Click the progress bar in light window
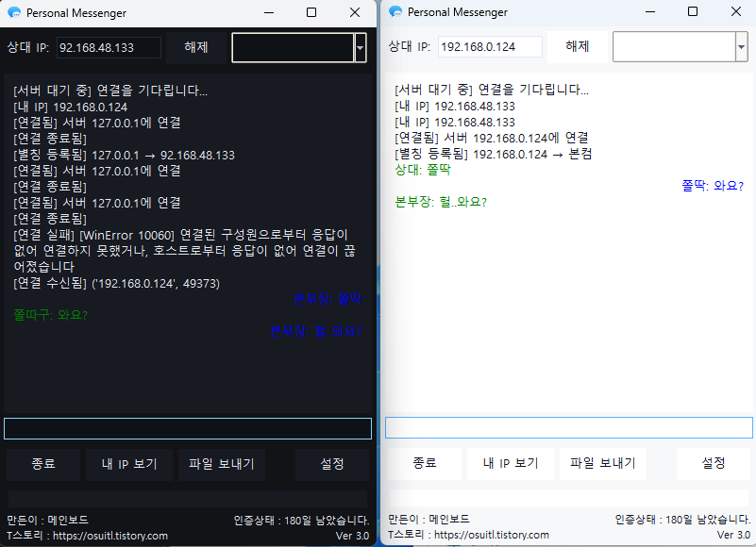Viewport: 756px width, 547px height. [569, 497]
